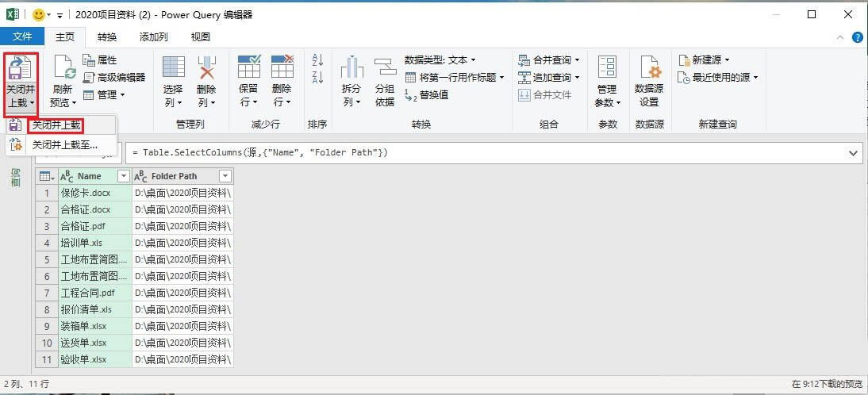Click Folder Path cell in row 11

[x=182, y=359]
